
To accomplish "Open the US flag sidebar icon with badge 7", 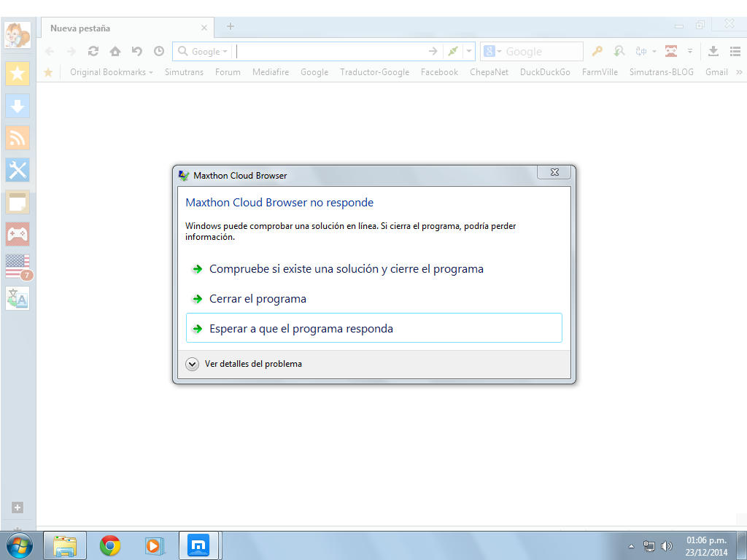I will coord(18,266).
